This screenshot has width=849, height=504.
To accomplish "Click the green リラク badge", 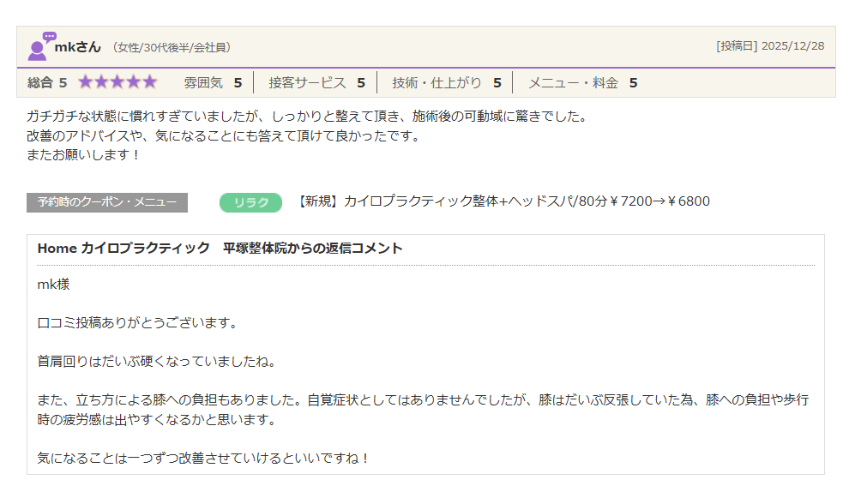I will pyautogui.click(x=250, y=202).
